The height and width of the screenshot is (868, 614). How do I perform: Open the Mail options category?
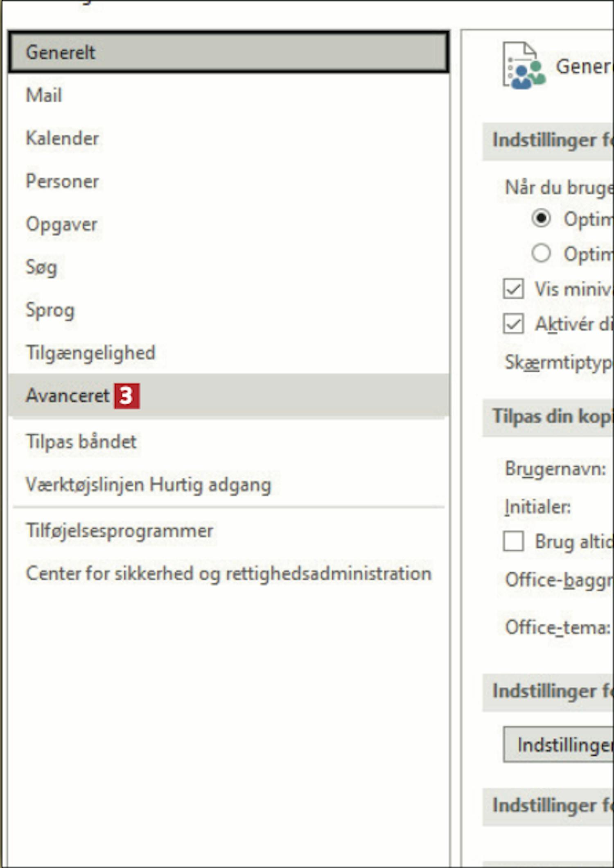click(x=228, y=95)
